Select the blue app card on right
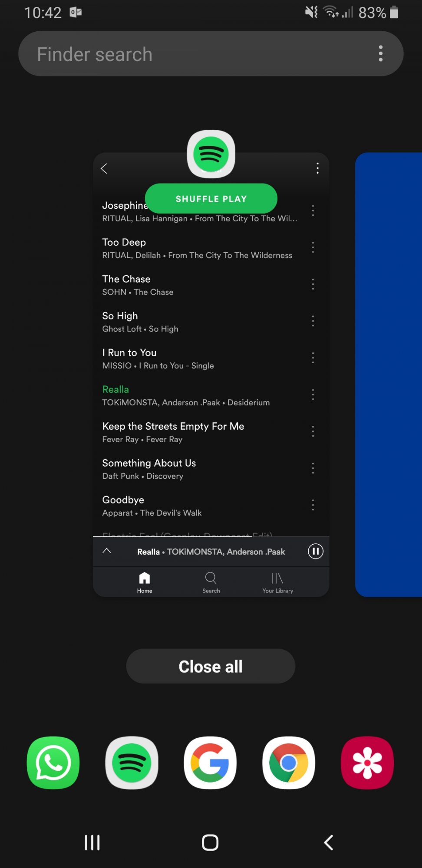Screen dimensions: 422x868 pos(389,375)
